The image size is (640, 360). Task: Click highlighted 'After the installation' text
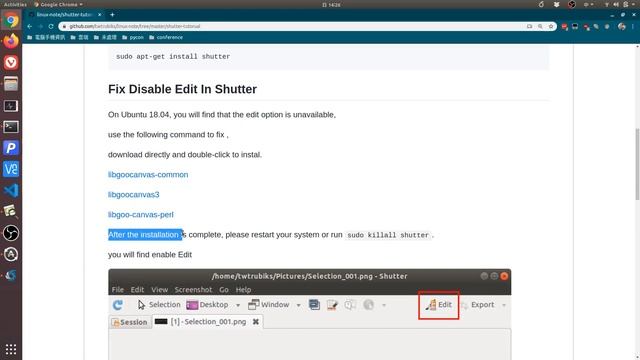(x=145, y=235)
